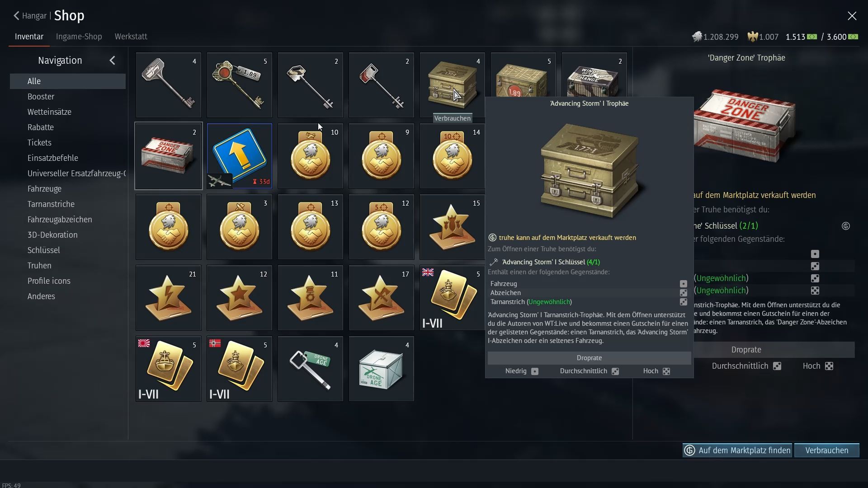Select the Japanese I-VII ship cards item

168,369
